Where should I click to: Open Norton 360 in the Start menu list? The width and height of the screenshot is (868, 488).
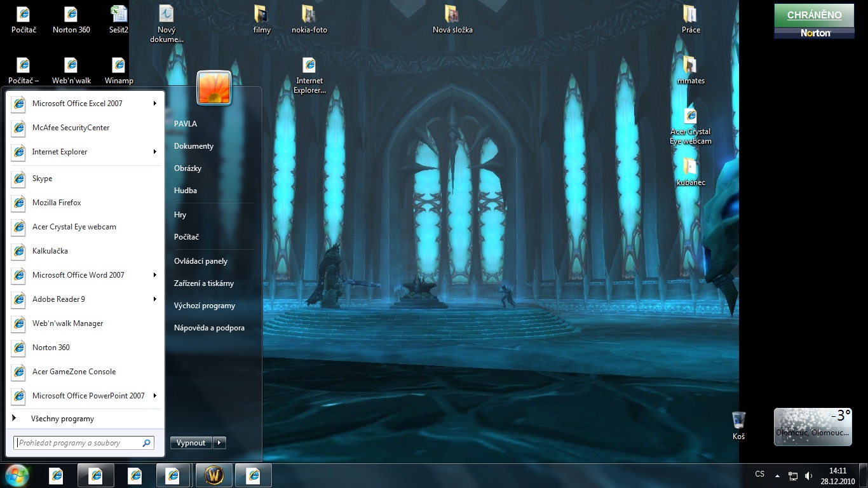pos(85,347)
